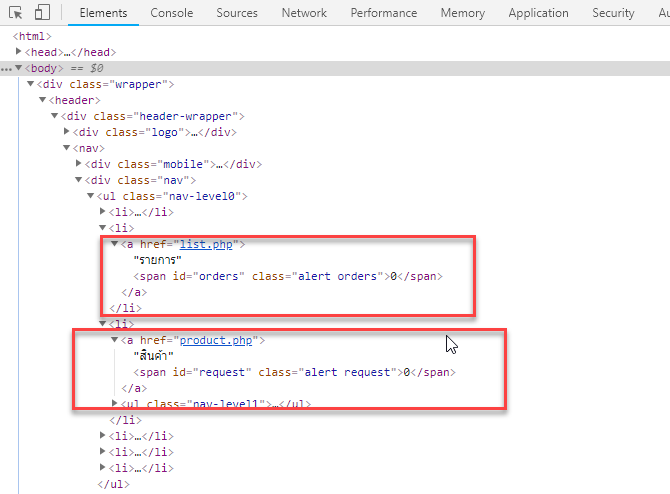Select the closing </a> tag under product.php

click(134, 388)
